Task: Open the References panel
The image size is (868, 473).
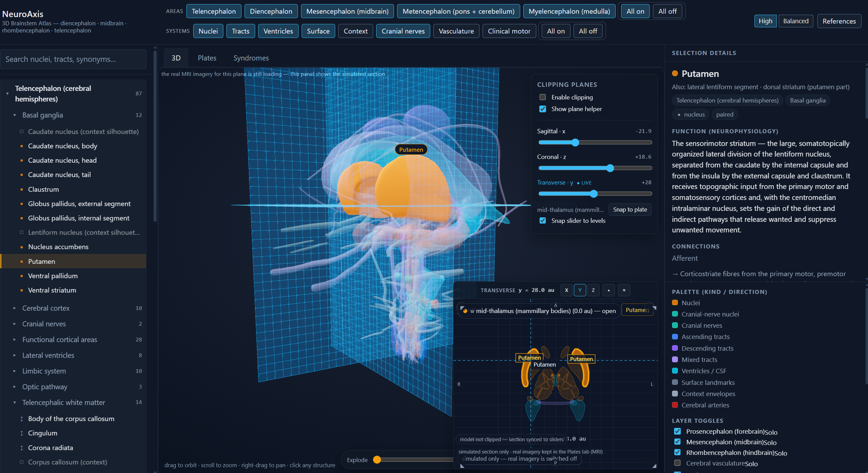Action: [839, 21]
